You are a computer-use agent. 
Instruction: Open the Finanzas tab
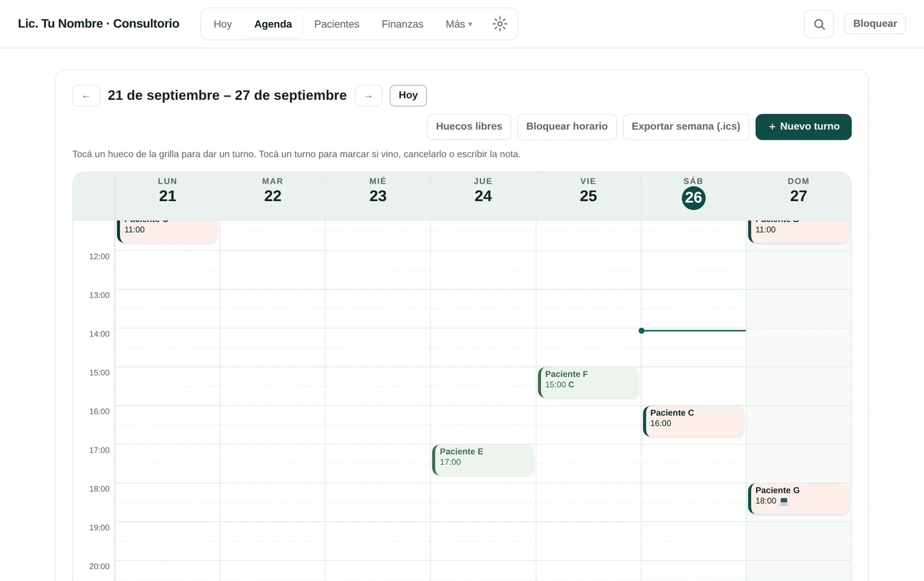403,24
